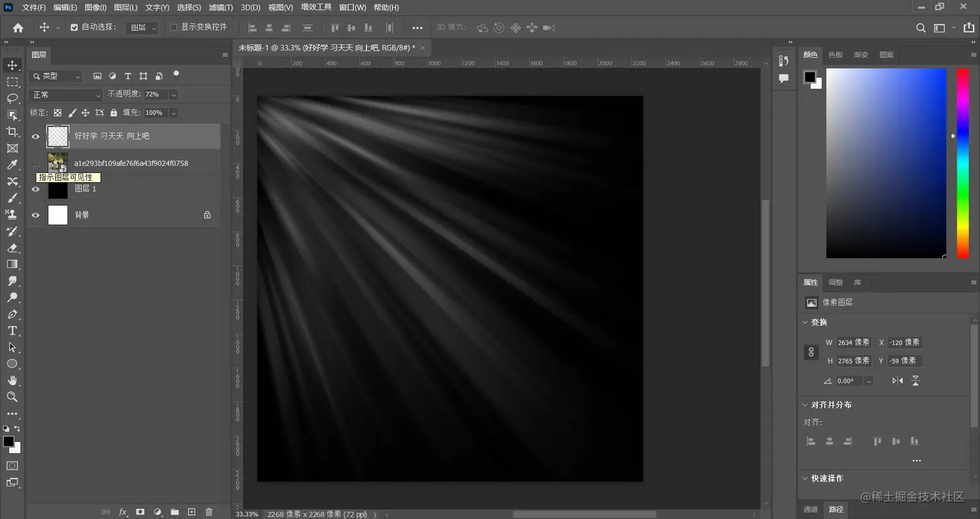Switch to the 色板 tab

coord(835,55)
